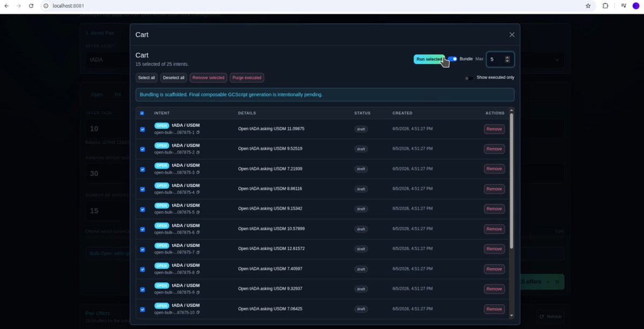This screenshot has width=644, height=329.
Task: Uncheck the intent asking USDM 7.21939
Action: point(142,169)
